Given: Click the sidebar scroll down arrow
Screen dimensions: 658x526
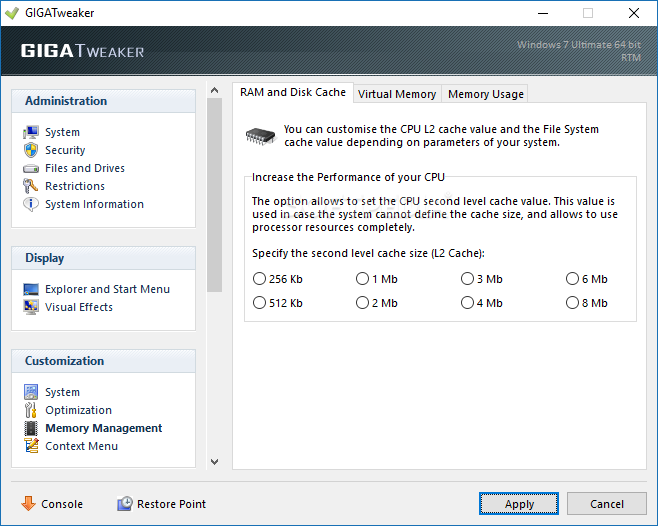Looking at the screenshot, I should coord(214,462).
